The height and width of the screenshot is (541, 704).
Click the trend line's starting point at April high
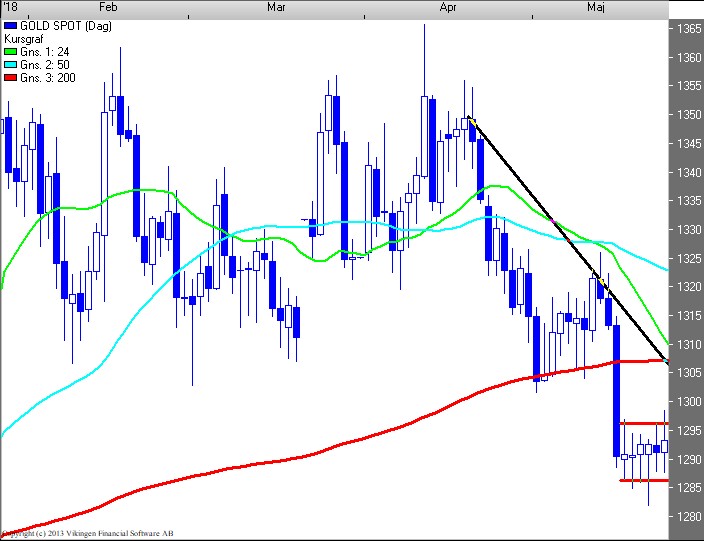[x=468, y=117]
